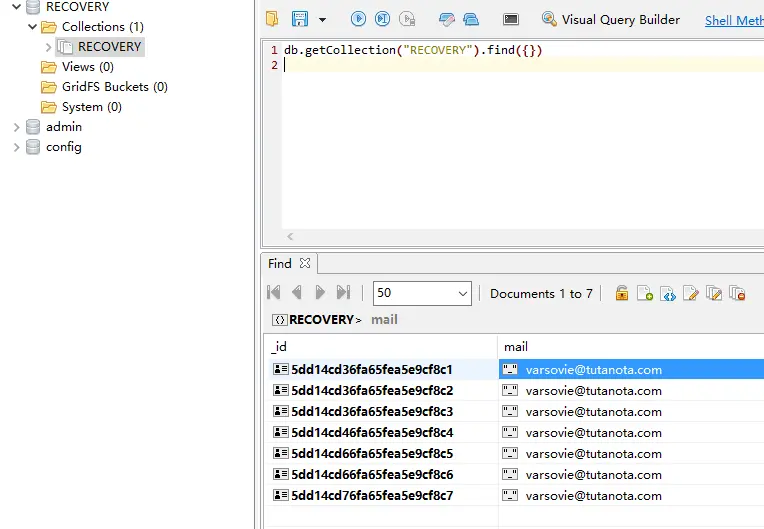764x529 pixels.
Task: Select id ending in cf8c4
Action: pyautogui.click(x=372, y=433)
